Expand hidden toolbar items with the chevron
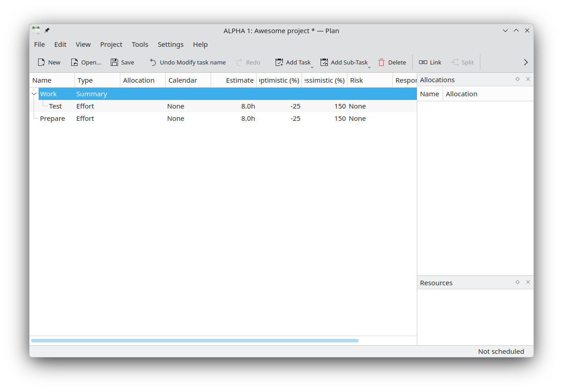563x392 pixels. click(526, 62)
